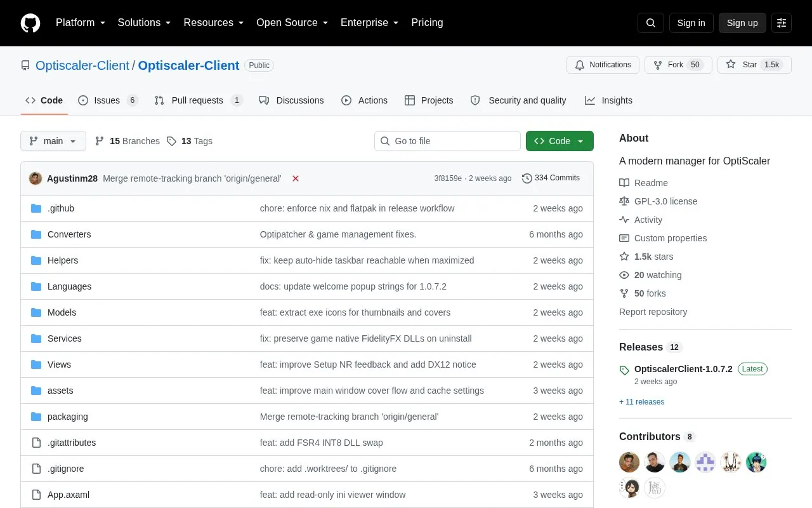Go to the GitHub homepage logo
The height and width of the screenshot is (508, 812).
point(30,23)
